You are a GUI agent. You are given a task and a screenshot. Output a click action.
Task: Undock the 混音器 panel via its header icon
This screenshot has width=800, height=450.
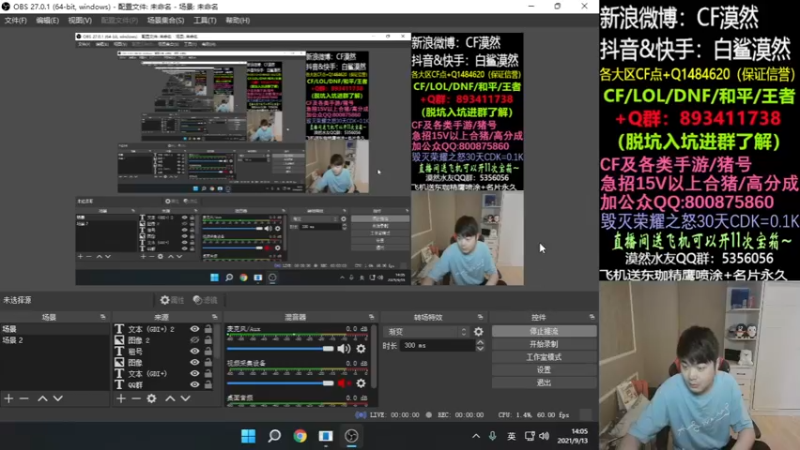coord(371,317)
